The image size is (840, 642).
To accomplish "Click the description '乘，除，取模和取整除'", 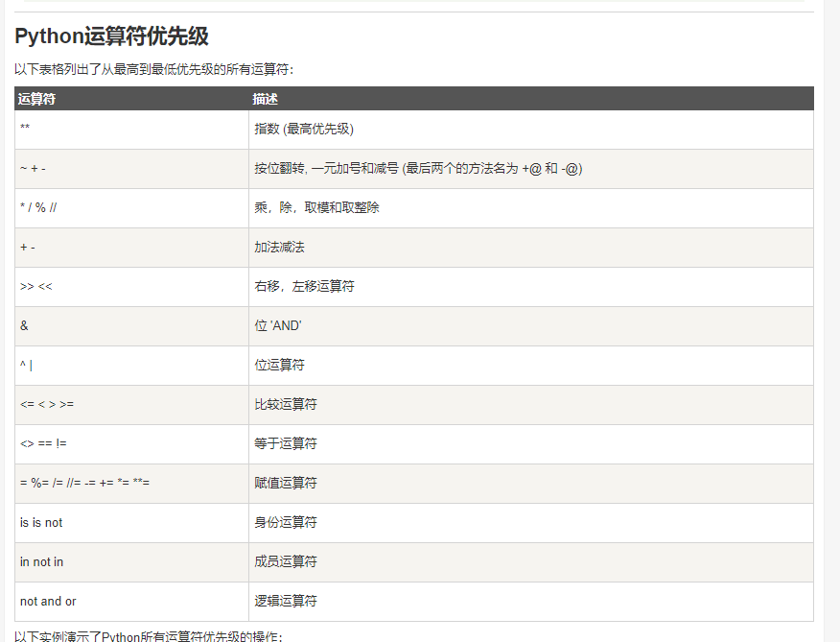I will [x=316, y=207].
